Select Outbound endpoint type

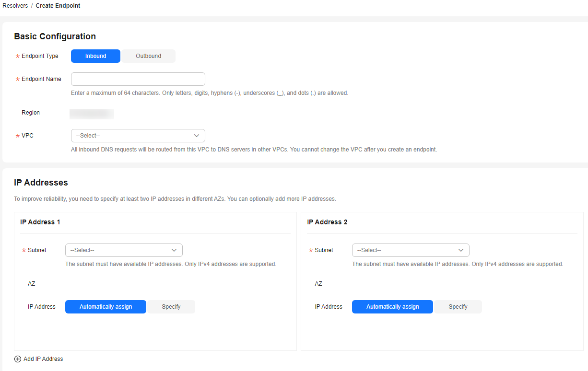pos(148,56)
